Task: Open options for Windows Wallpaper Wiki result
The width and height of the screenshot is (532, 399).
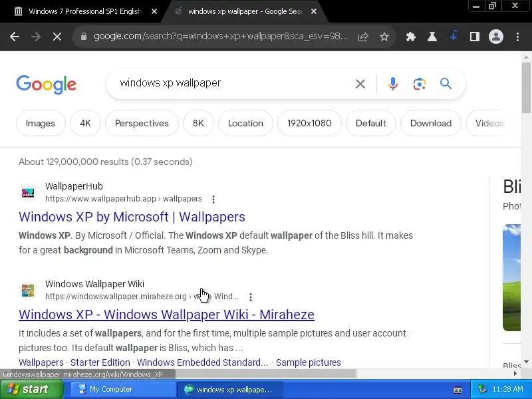Action: (x=251, y=297)
